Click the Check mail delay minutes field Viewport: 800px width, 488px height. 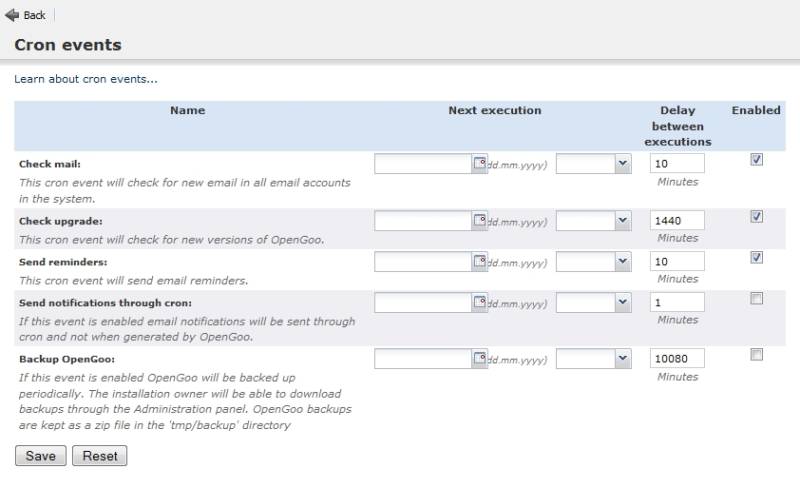point(677,163)
